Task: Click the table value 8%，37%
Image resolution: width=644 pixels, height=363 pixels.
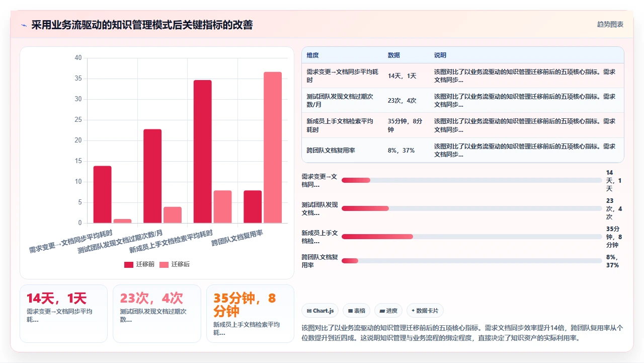Action: tap(401, 151)
